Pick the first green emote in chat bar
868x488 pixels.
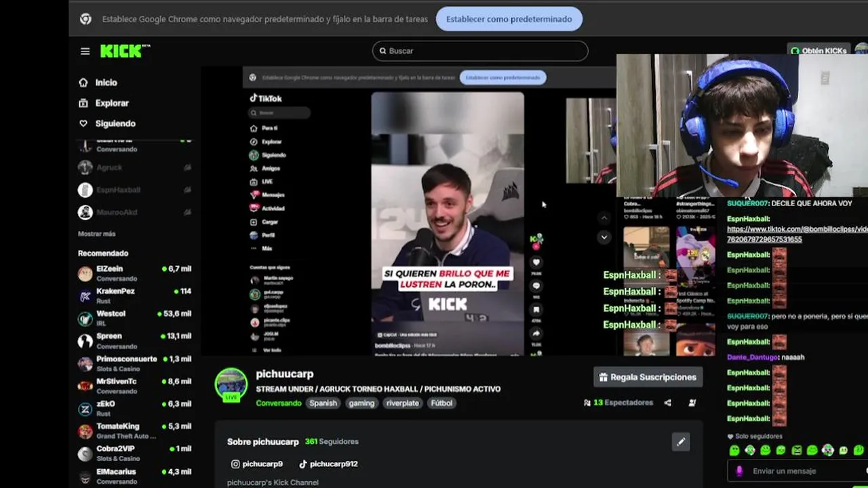coord(734,450)
